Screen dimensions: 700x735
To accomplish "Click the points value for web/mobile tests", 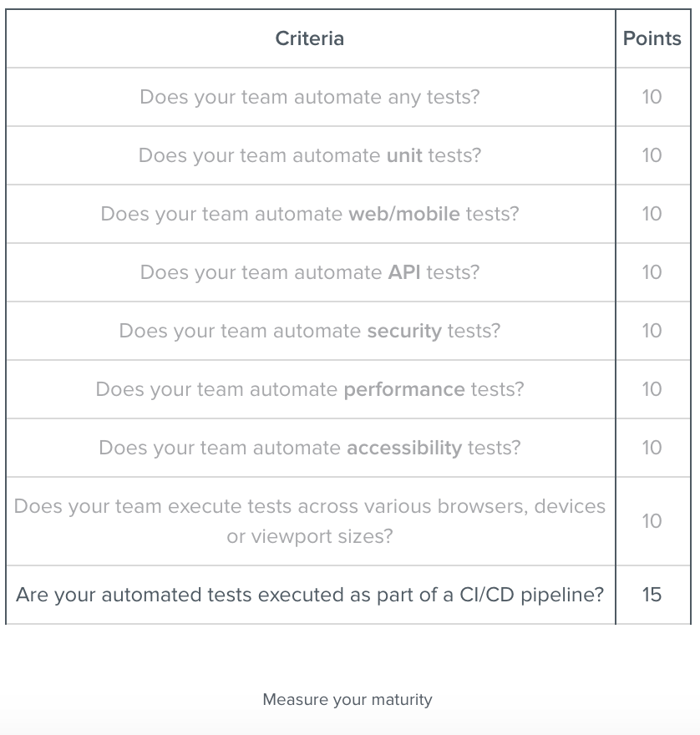I will coord(652,214).
